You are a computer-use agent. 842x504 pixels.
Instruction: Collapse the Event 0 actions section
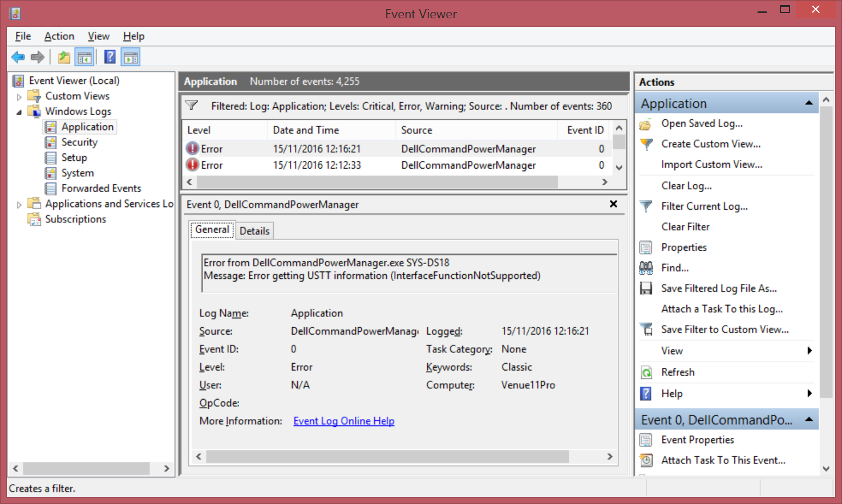[808, 420]
